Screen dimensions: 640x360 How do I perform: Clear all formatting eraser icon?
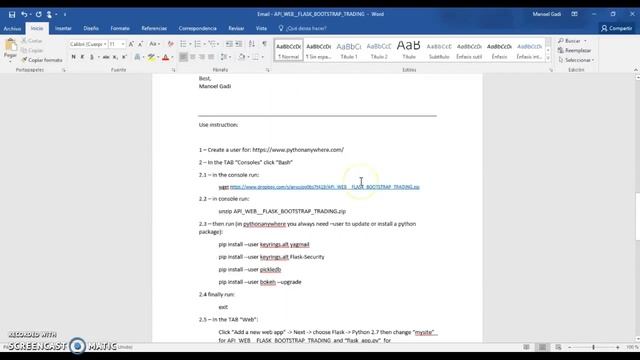tap(171, 44)
